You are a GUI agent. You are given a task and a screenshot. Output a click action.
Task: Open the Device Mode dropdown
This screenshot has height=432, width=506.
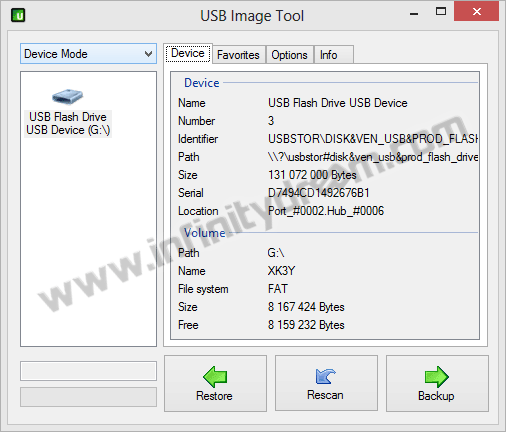point(88,54)
